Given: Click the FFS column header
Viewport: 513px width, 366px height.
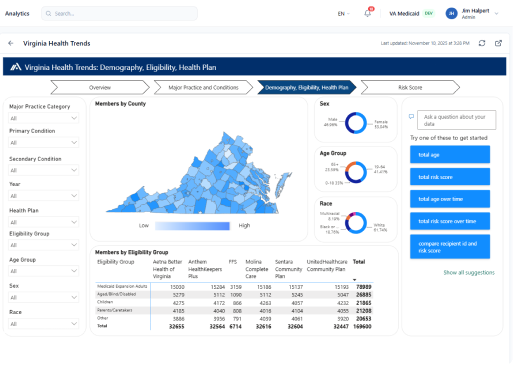Looking at the screenshot, I should pyautogui.click(x=233, y=262).
